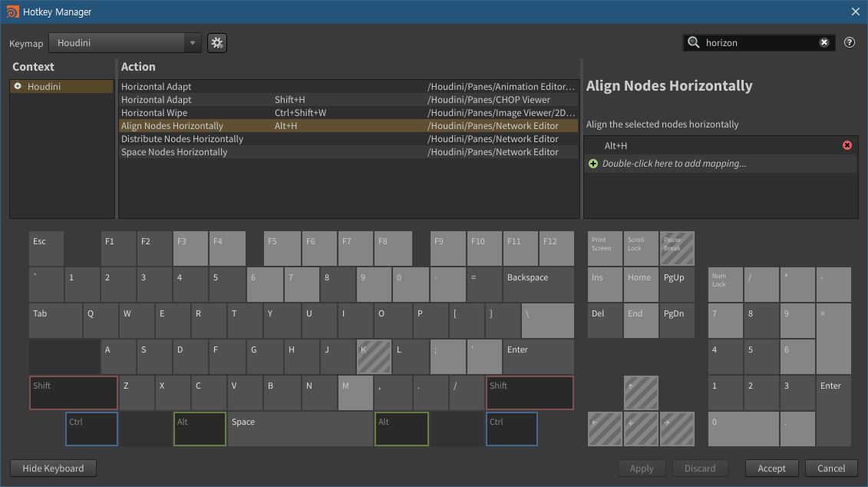Click the Accept button
Image resolution: width=868 pixels, height=487 pixels.
coord(771,468)
